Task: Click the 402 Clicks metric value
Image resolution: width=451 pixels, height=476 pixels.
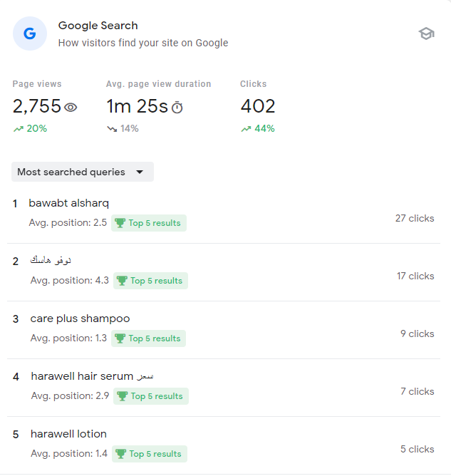Action: [257, 107]
